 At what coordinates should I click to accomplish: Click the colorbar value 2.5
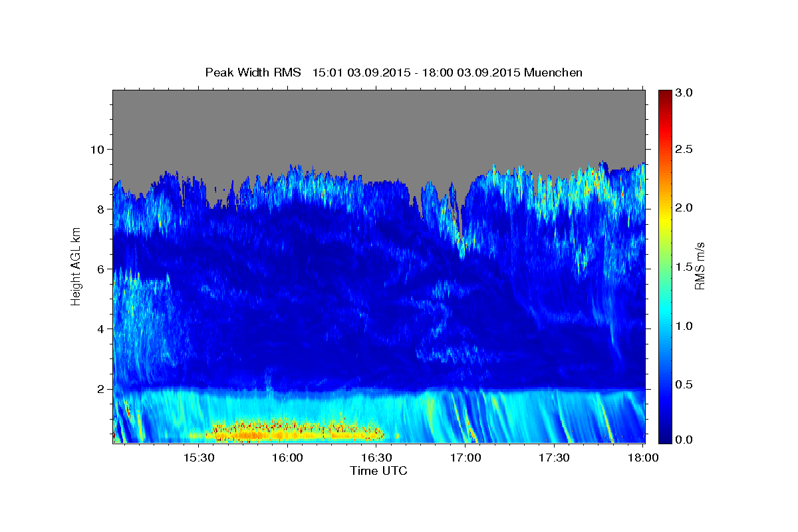coord(684,150)
